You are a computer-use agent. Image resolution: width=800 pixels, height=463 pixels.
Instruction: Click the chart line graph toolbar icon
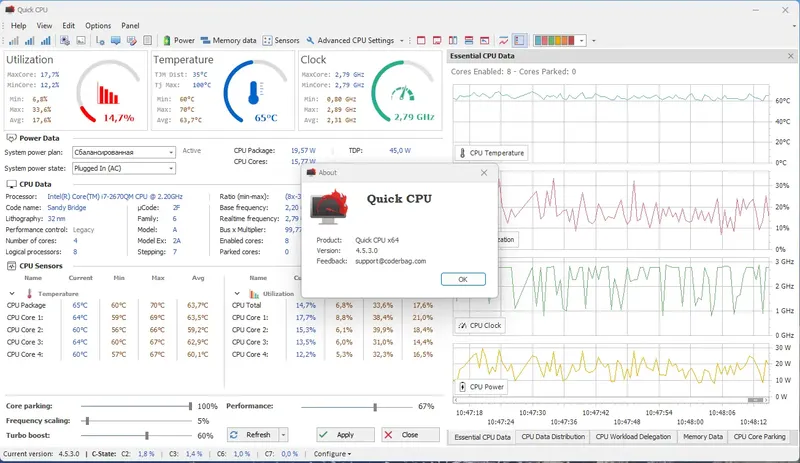pos(504,40)
